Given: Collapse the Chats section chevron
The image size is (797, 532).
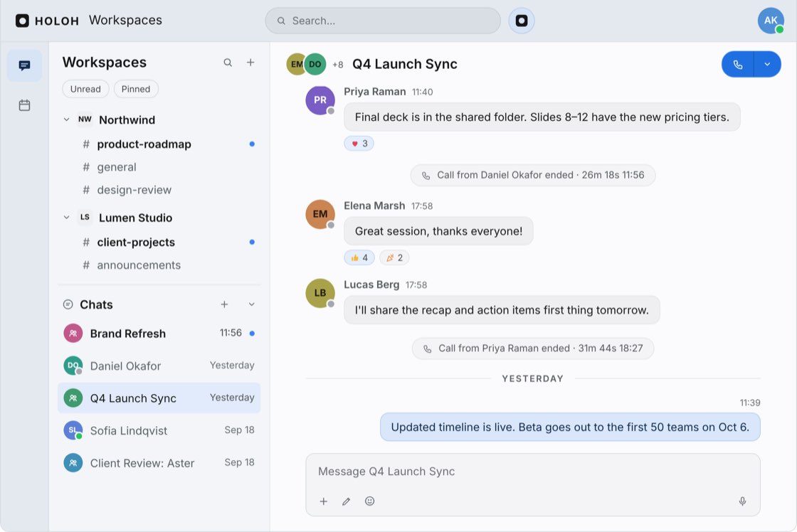Looking at the screenshot, I should [252, 304].
